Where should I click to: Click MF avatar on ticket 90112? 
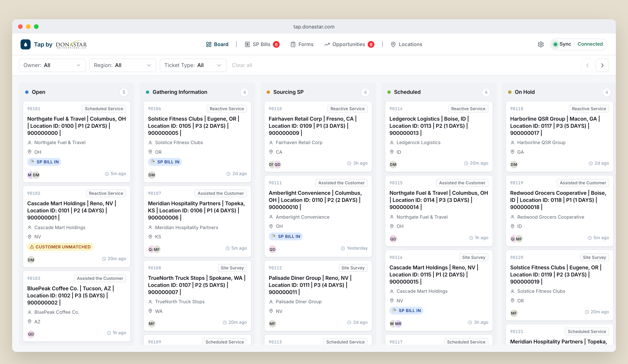(x=272, y=324)
